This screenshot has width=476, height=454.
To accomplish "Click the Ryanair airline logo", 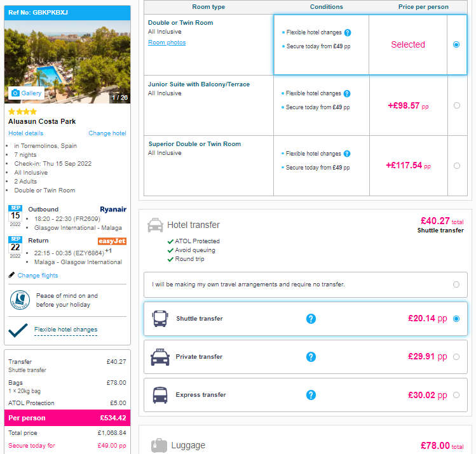I will tap(113, 210).
